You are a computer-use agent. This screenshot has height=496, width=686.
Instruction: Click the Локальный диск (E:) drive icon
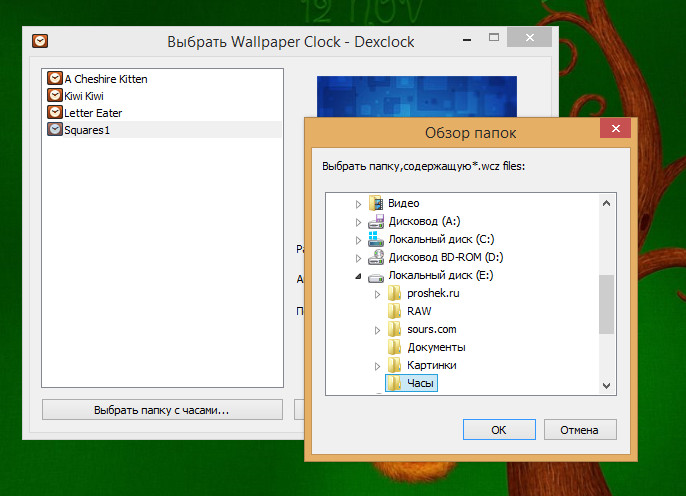[x=376, y=277]
